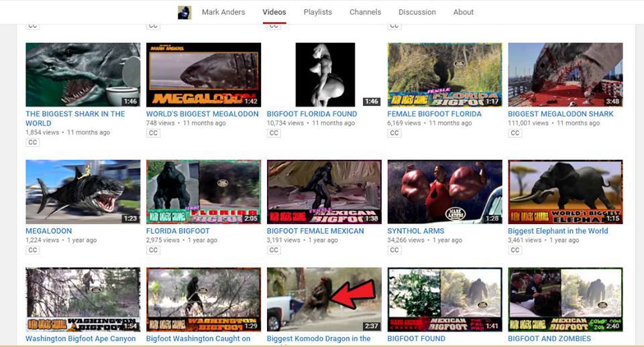Click CC badge under SYNTHOL ARMS
644x347 pixels.
pyautogui.click(x=394, y=250)
